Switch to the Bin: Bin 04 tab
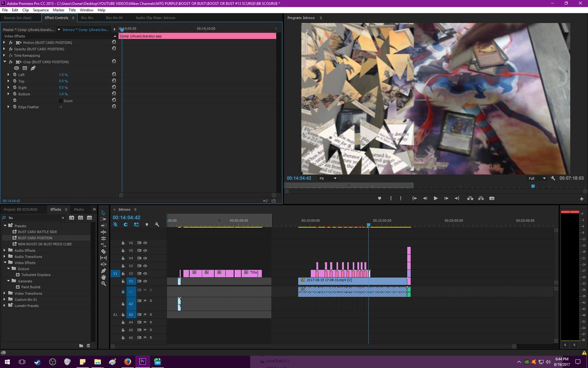 [x=114, y=18]
